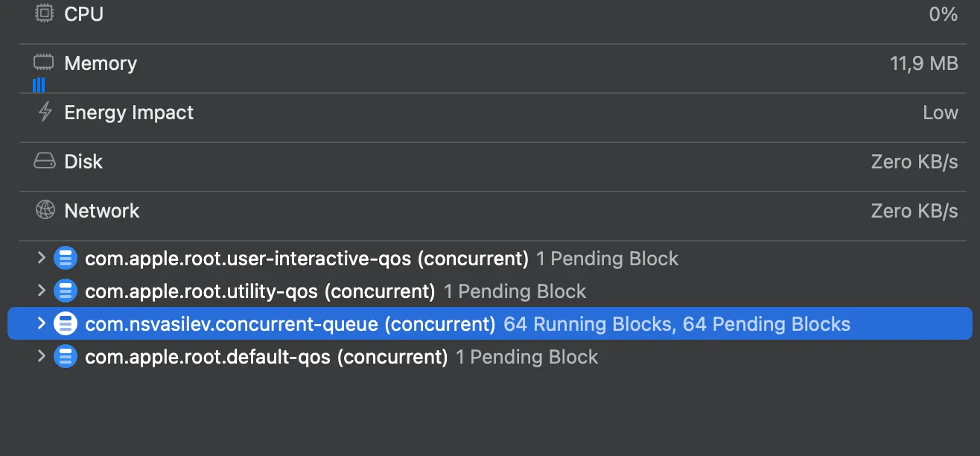Select the Energy Impact row showing Low
This screenshot has width=980, height=456.
click(x=484, y=112)
